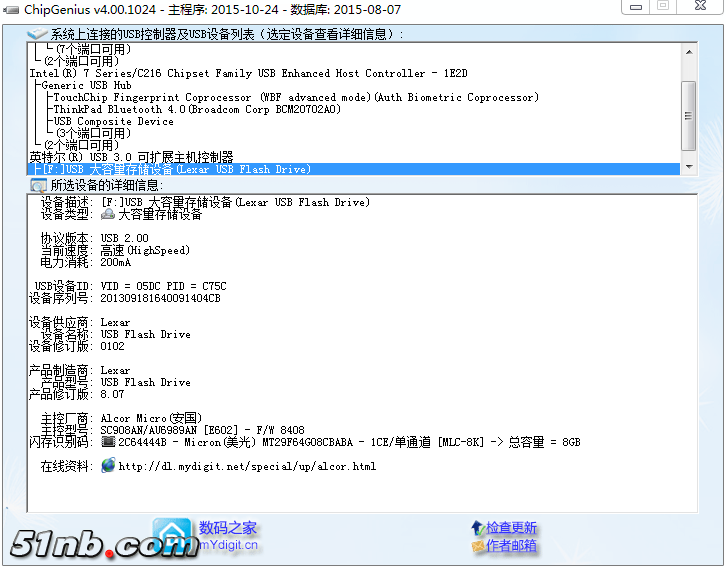Click the magnifier icon beside 所选设备的详细信息

(38, 185)
